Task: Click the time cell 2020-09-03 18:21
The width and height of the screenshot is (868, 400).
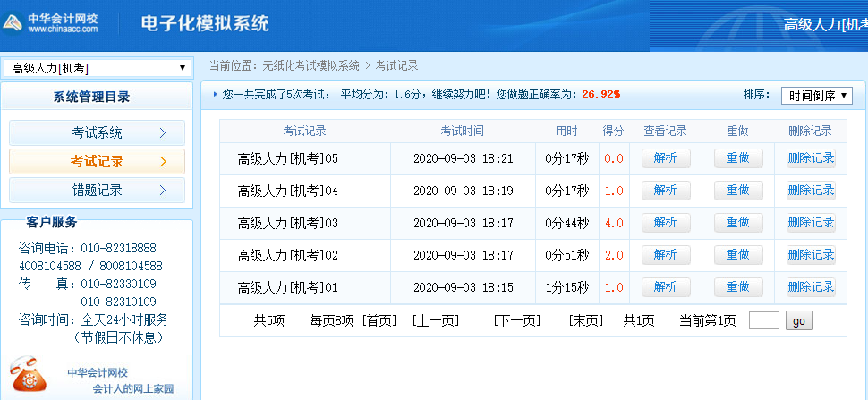Action: click(x=464, y=159)
